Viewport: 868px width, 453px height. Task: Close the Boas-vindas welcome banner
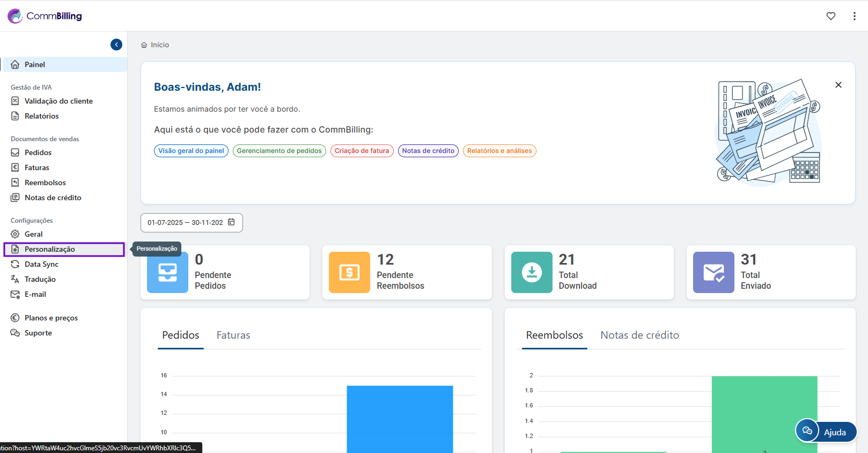click(x=838, y=85)
